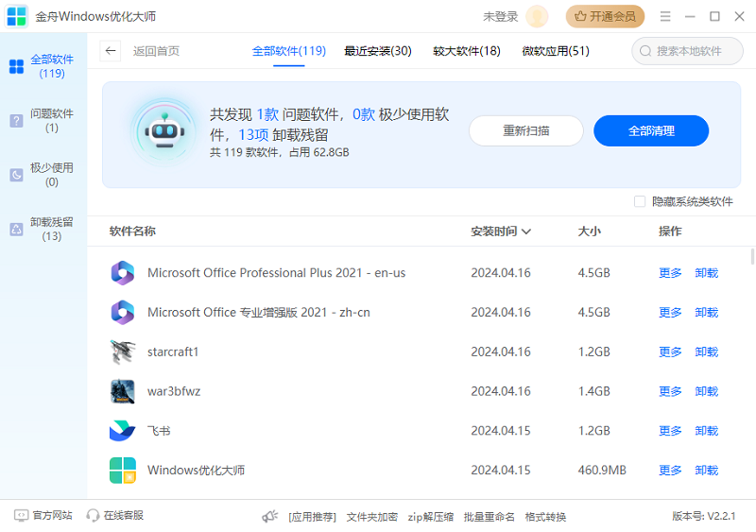This screenshot has height=532, width=756.
Task: Click 更多 for 飞书 row
Action: [x=670, y=431]
